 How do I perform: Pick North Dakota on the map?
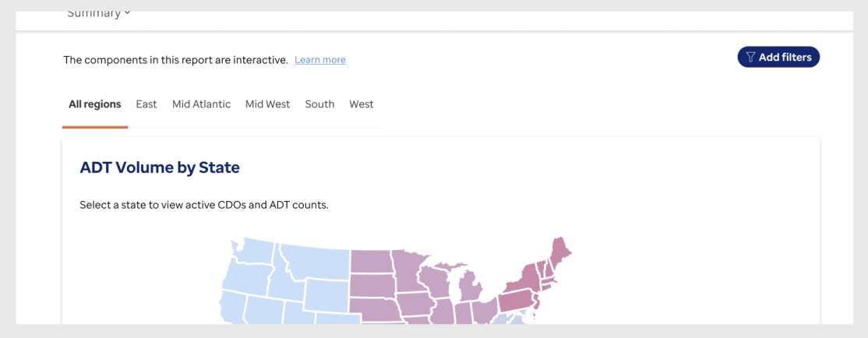[372, 261]
